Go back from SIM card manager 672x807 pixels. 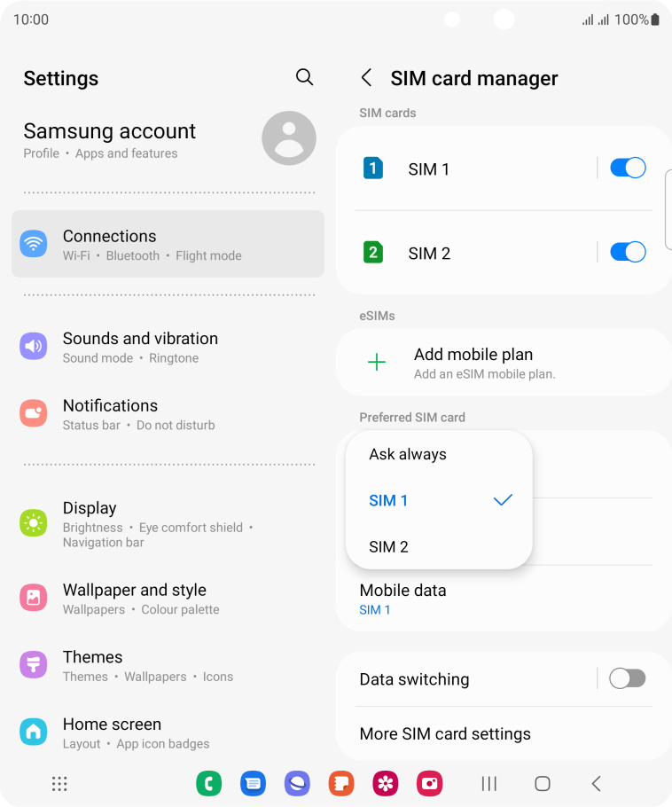[x=366, y=78]
